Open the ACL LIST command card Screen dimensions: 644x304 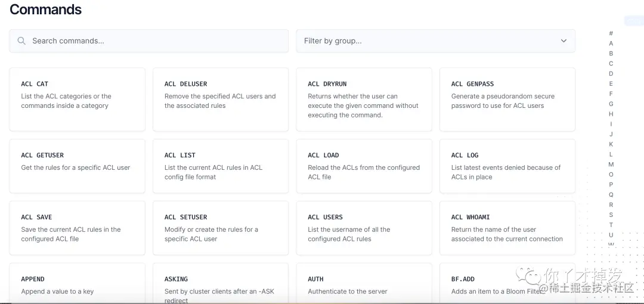point(221,166)
